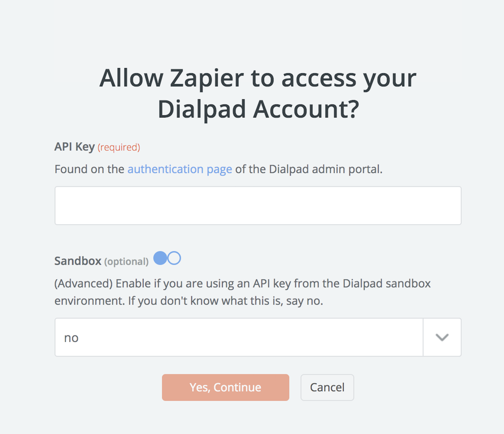Click the Cancel button

(x=327, y=387)
